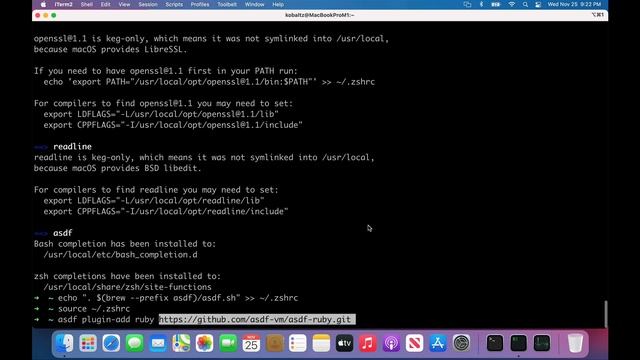Click the terminal vertical scrollbar thumb
The width and height of the screenshot is (640, 360).
[606, 313]
